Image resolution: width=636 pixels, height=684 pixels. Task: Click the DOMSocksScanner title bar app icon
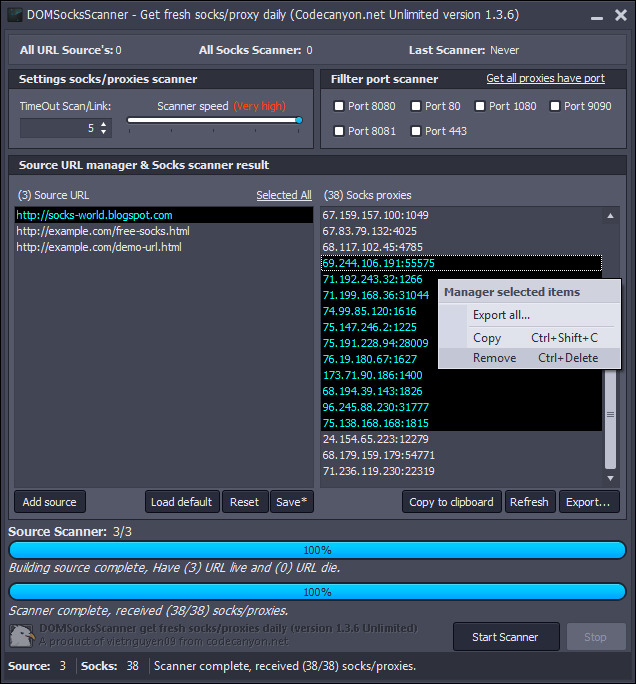[x=15, y=15]
